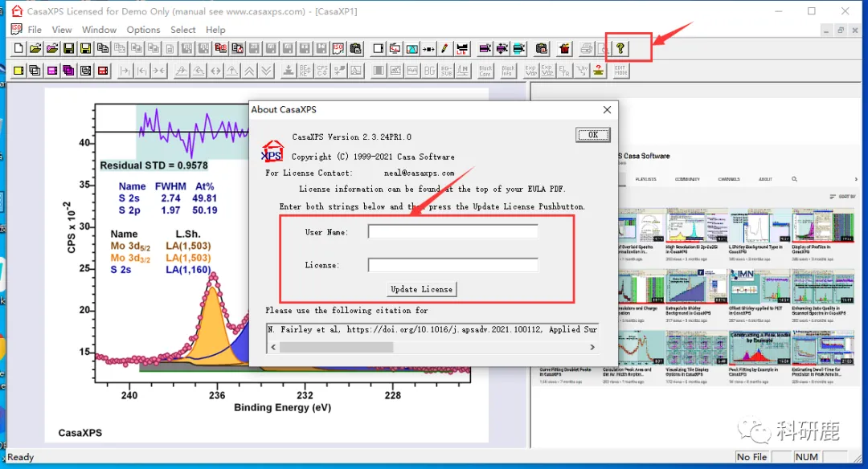Click the yellow Save disk icon
This screenshot has height=469, width=868.
(85, 49)
